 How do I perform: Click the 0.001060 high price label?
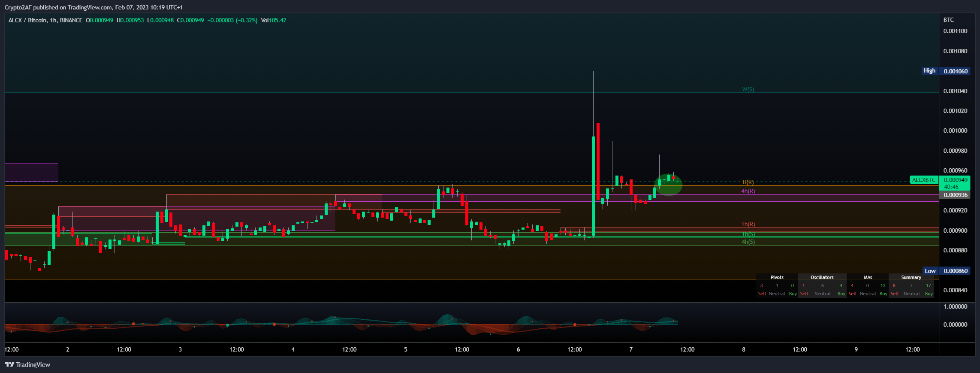956,71
